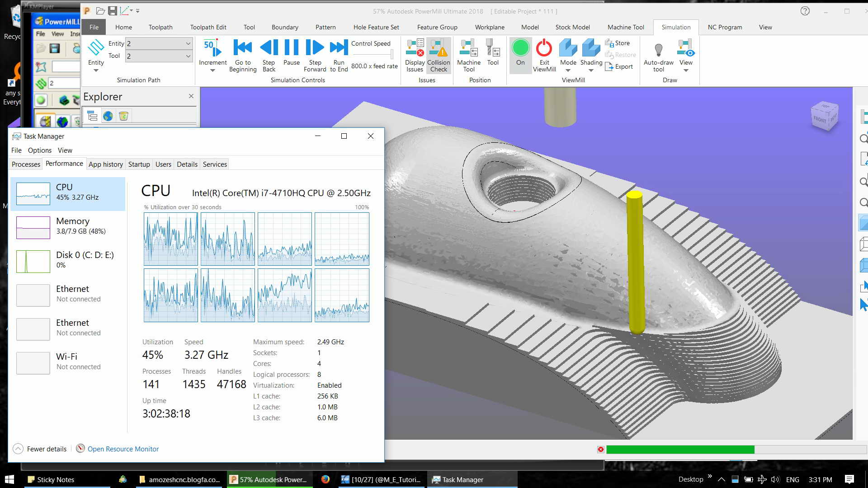Image resolution: width=868 pixels, height=488 pixels.
Task: Click the airplane mode tray icon
Action: click(762, 479)
